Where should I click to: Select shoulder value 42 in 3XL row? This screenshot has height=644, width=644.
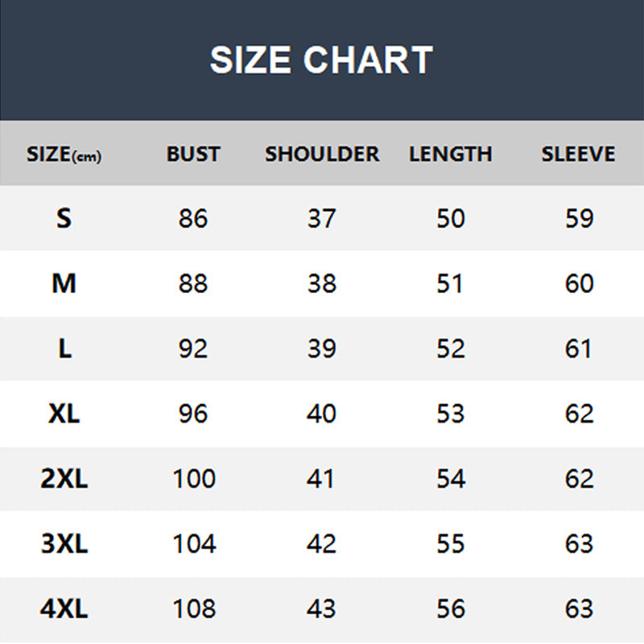322,544
